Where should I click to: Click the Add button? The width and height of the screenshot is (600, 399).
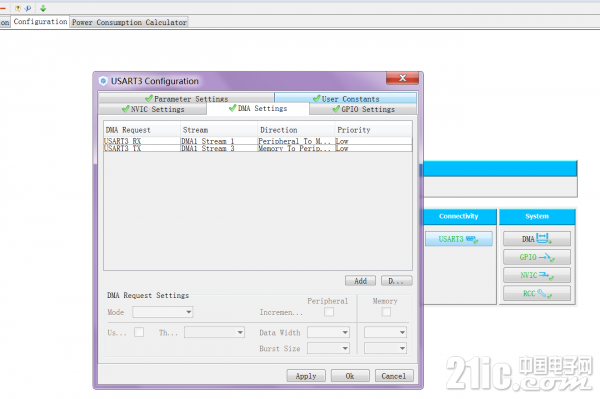[x=360, y=281]
